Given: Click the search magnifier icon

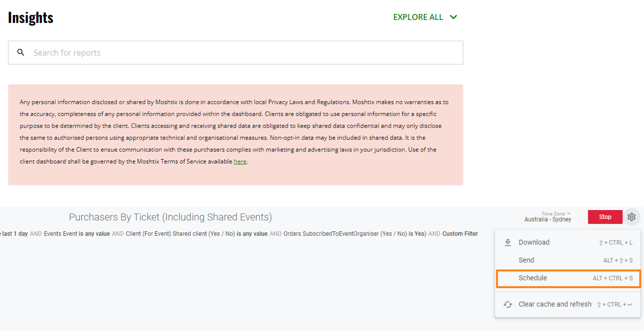Looking at the screenshot, I should click(x=21, y=52).
